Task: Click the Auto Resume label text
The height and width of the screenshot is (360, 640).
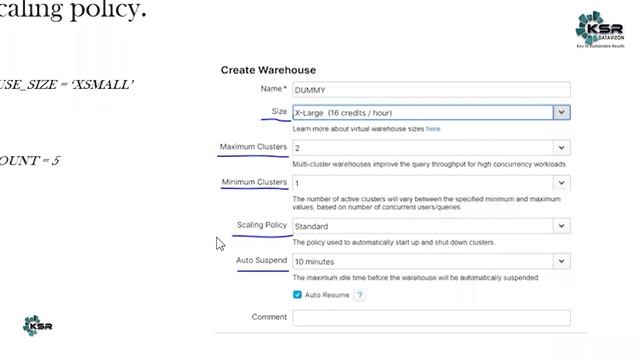Action: click(x=327, y=295)
